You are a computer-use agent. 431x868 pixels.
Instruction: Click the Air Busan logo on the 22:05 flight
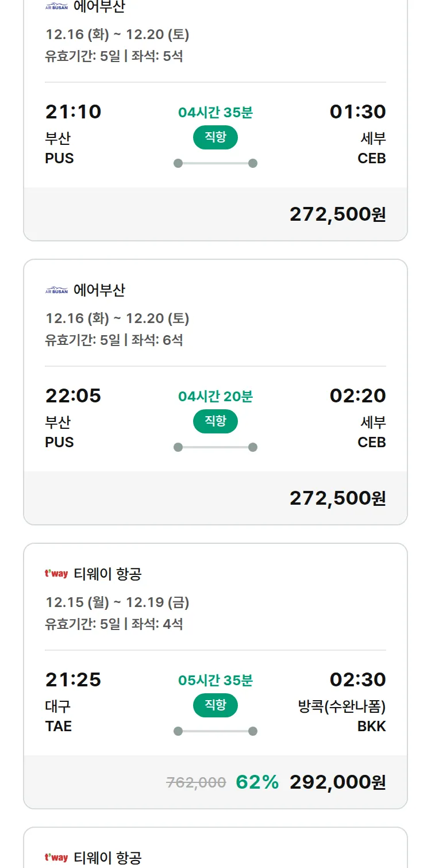click(x=56, y=291)
